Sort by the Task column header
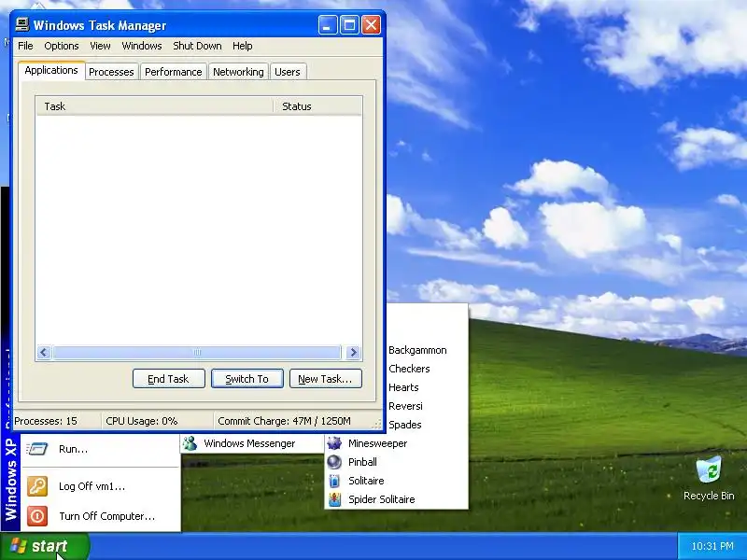 154,106
